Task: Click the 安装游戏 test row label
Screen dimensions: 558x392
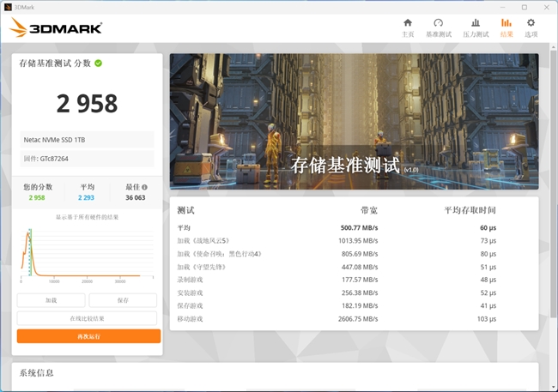Action: click(x=190, y=292)
